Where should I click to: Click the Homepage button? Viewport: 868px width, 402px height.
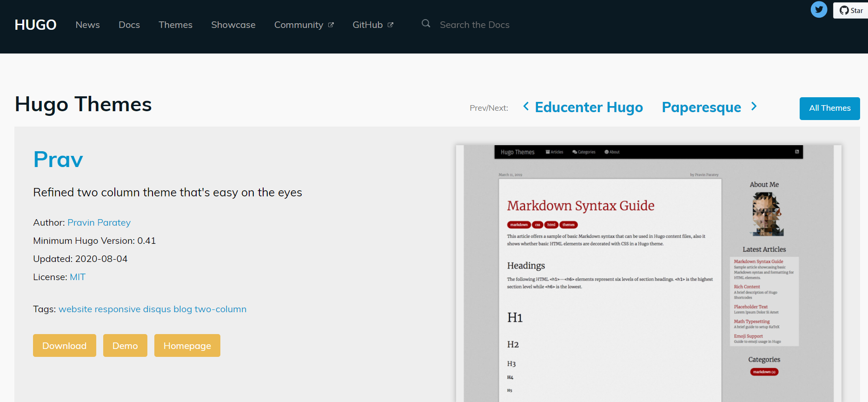click(187, 346)
